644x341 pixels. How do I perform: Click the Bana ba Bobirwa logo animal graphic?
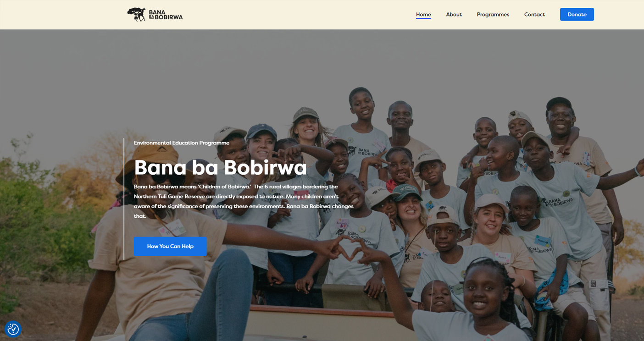pyautogui.click(x=136, y=15)
